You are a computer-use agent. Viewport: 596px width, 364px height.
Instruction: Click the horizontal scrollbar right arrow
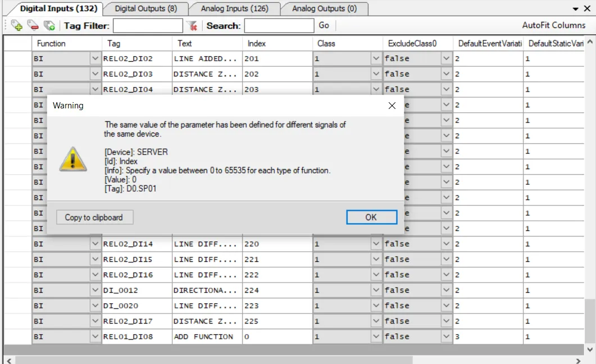(578, 361)
